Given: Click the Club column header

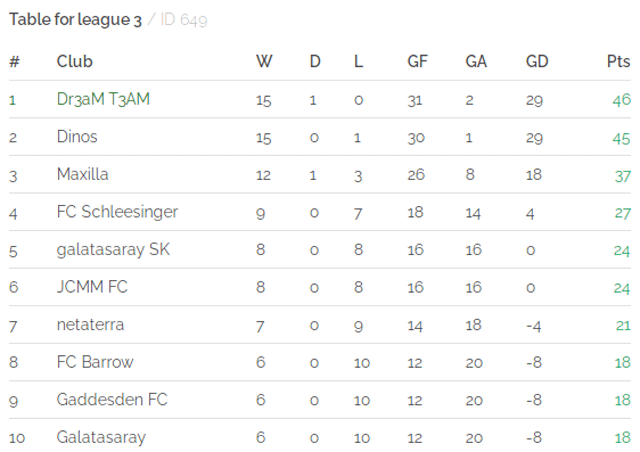Looking at the screenshot, I should coord(75,62).
